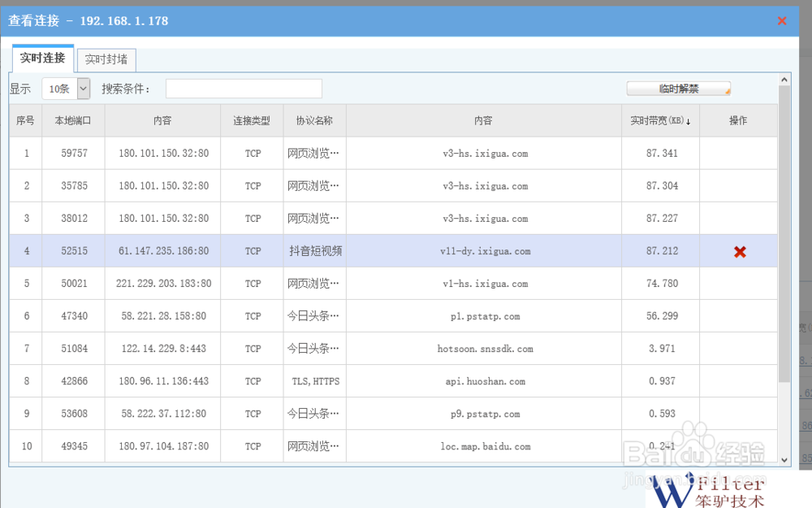The height and width of the screenshot is (508, 812).
Task: Click IP 180.96.11.136:443 cell
Action: pyautogui.click(x=162, y=381)
